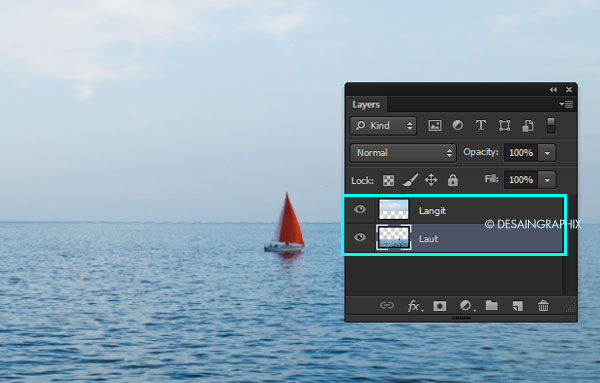Open the Normal blend mode dropdown

coord(403,153)
